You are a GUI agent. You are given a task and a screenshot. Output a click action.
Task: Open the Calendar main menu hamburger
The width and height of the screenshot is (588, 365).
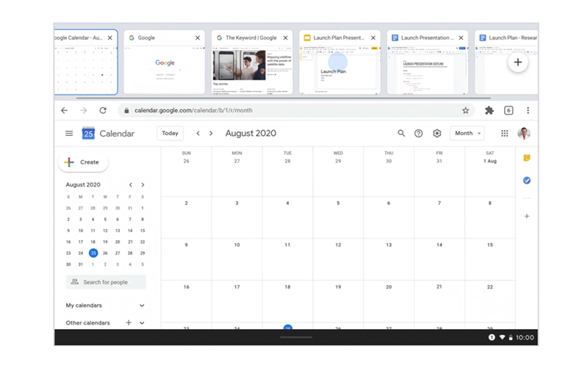[69, 134]
